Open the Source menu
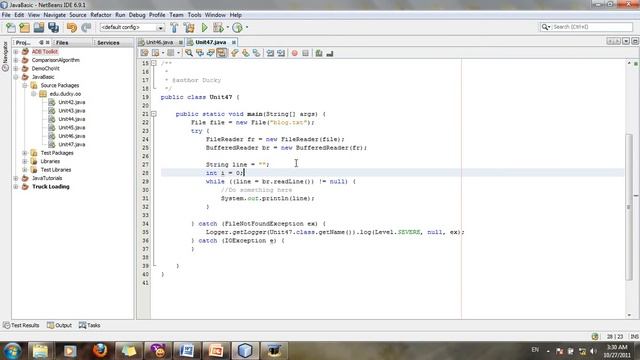This screenshot has width=640, height=360. coord(78,15)
